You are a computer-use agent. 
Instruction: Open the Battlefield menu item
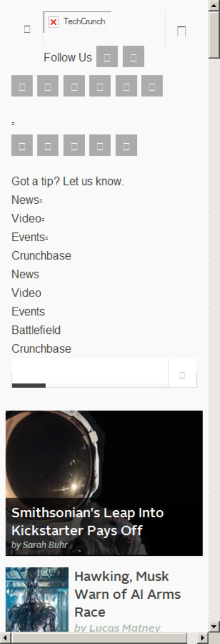(x=36, y=330)
